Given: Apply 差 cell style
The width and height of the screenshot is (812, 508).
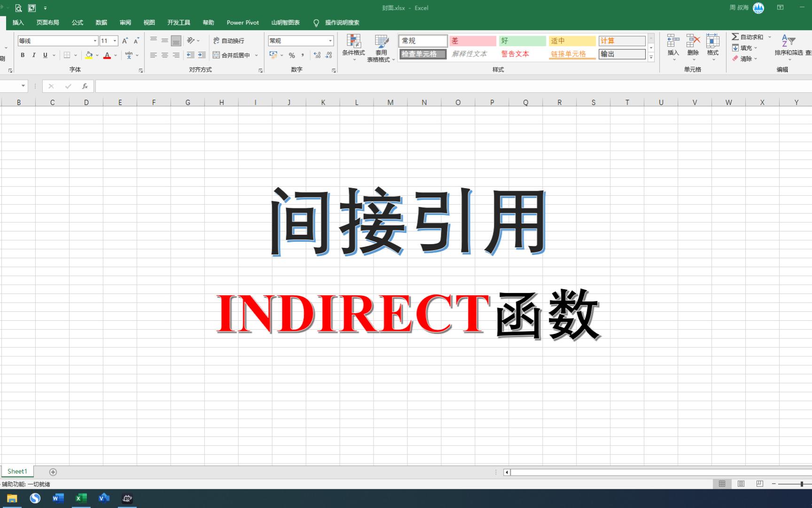Looking at the screenshot, I should point(473,41).
